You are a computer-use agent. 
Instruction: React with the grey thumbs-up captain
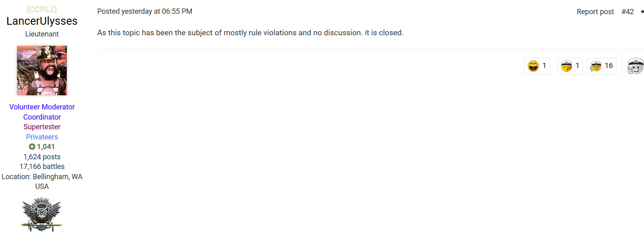tap(635, 66)
